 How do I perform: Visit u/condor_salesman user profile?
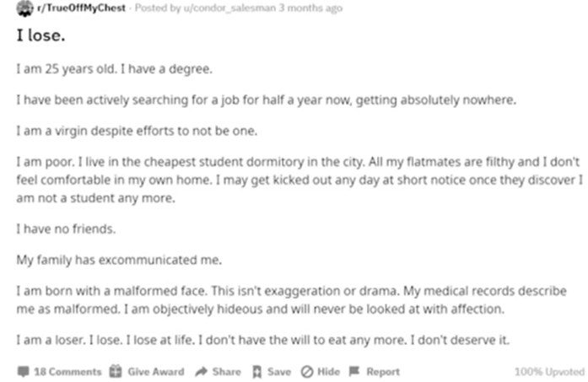[229, 8]
